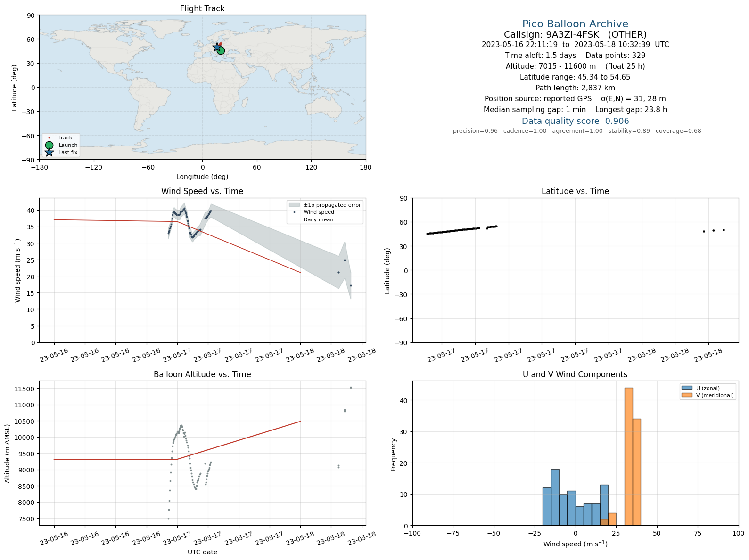The height and width of the screenshot is (560, 749).
Task: Click the 'Balloon Altitude vs. Time' chart title
Action: 202,374
